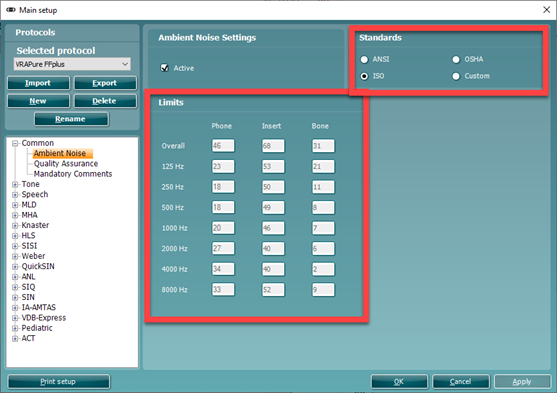Select the Pediatric tree item
This screenshot has height=393, width=557.
[x=37, y=328]
